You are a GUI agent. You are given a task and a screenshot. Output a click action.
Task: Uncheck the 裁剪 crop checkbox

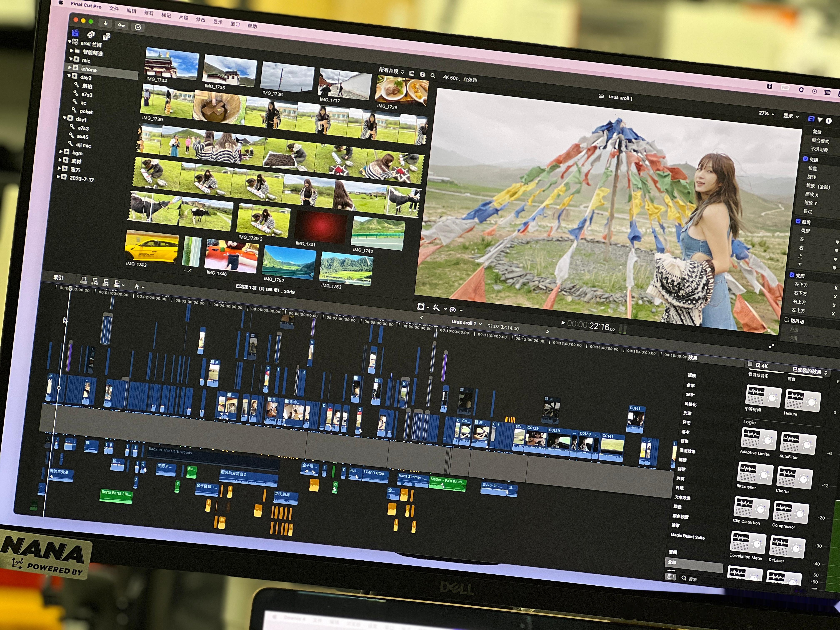(798, 221)
